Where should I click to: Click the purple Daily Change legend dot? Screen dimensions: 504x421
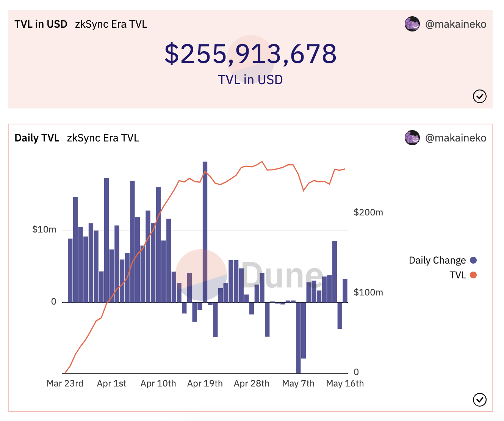coord(473,260)
